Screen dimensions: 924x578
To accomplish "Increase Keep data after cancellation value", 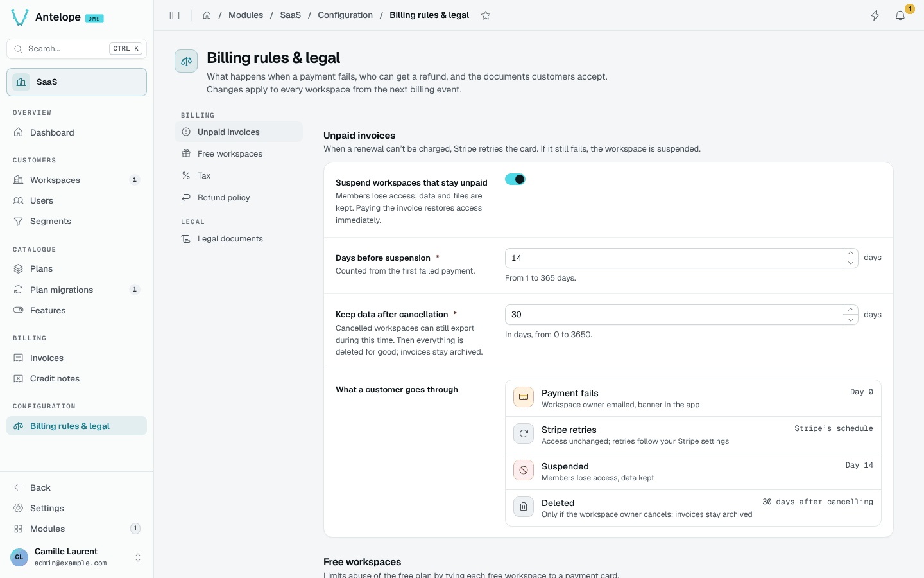I will click(x=850, y=310).
